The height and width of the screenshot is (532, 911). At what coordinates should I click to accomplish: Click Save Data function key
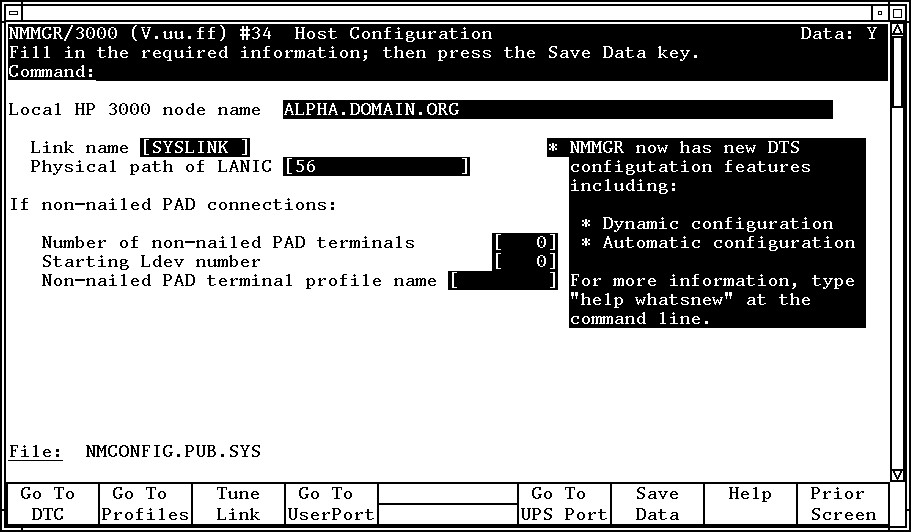[x=657, y=504]
